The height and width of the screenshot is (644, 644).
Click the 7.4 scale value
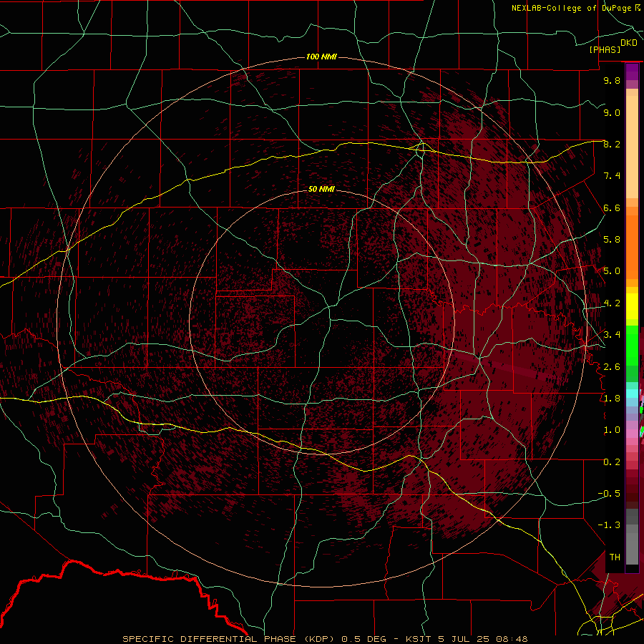pos(612,176)
